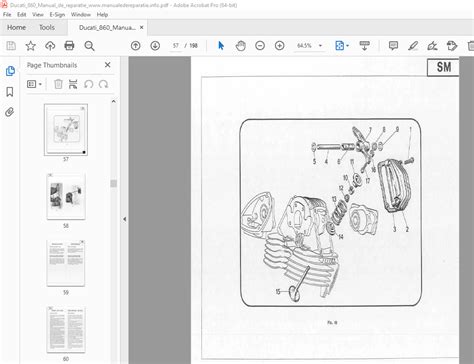
Task: Zoom out with minus icon
Action: (260, 46)
